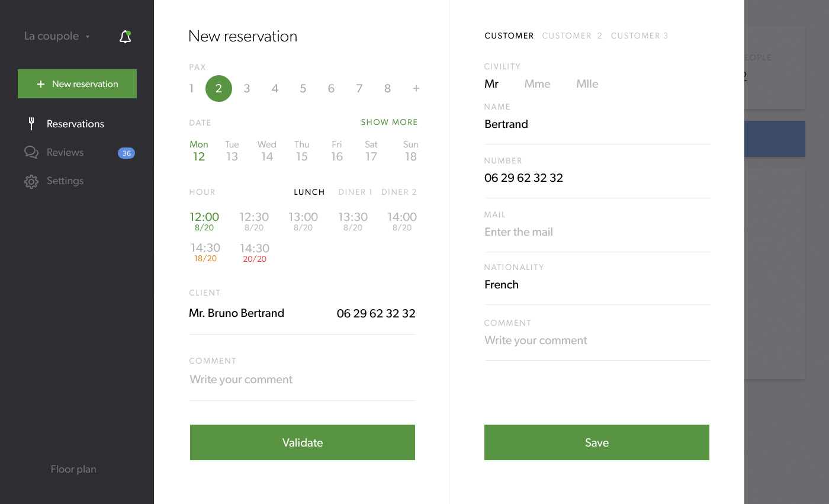Switch to the Customer 2 tab

(572, 36)
